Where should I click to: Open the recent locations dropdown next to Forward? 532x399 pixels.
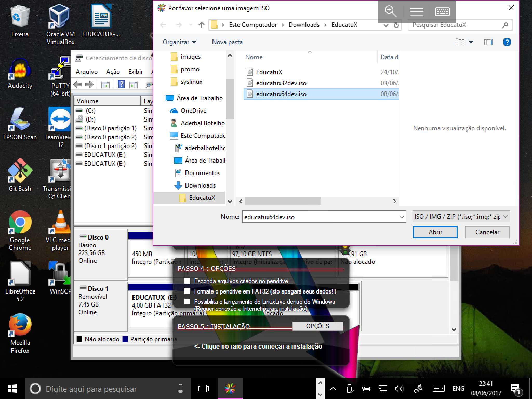[191, 25]
